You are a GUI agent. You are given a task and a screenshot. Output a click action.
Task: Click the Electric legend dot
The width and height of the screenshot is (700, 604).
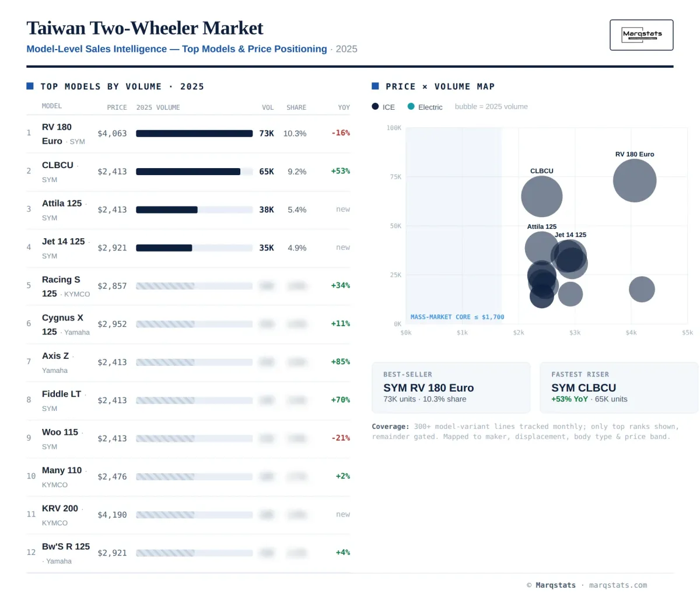click(x=411, y=107)
